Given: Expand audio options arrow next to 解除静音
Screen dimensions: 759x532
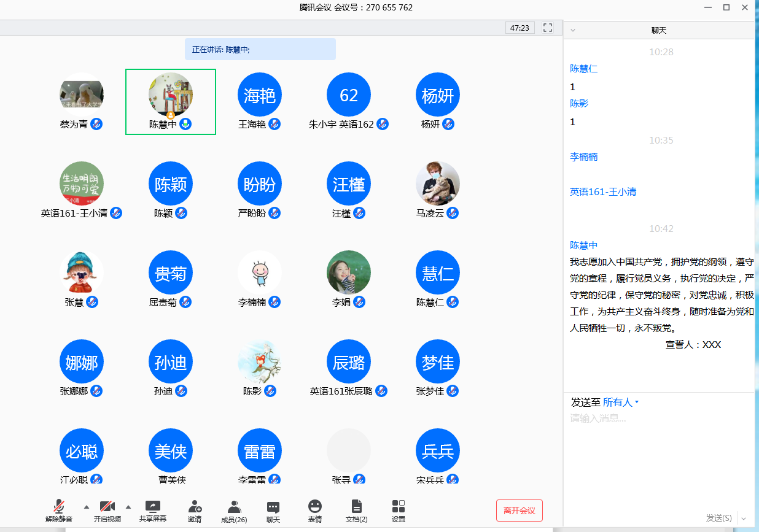Looking at the screenshot, I should (x=86, y=507).
